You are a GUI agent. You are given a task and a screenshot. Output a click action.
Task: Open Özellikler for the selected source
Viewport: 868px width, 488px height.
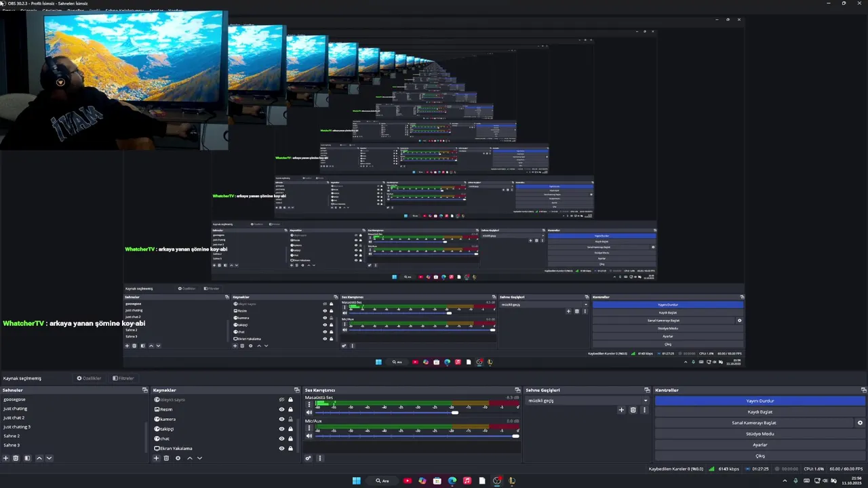point(89,378)
